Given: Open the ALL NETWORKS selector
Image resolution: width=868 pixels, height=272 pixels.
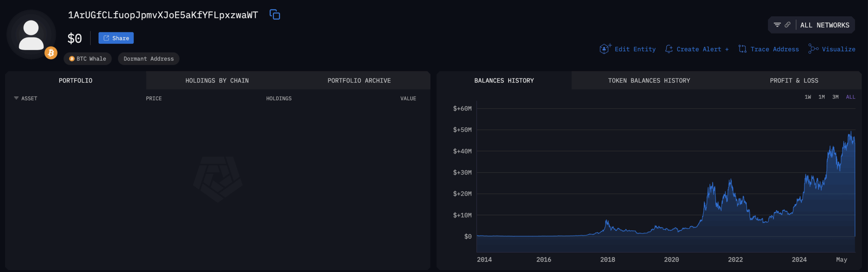Looking at the screenshot, I should click(x=825, y=25).
